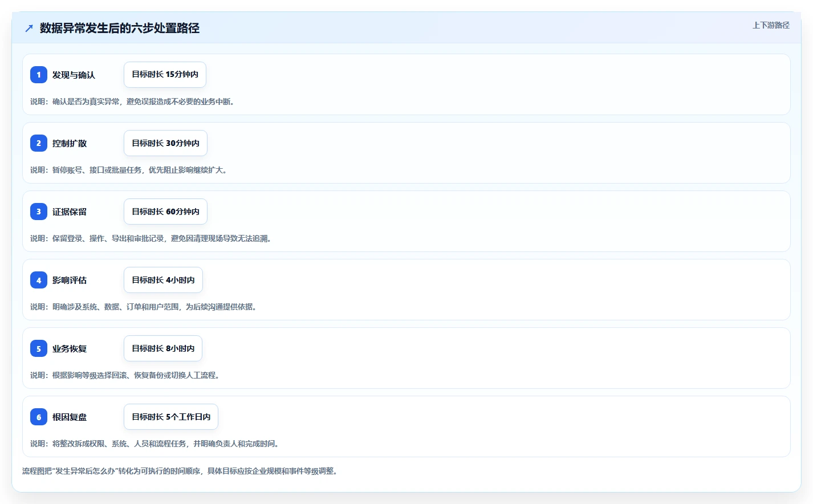Click the step number 1 badge
Screen dimensions: 813x504
39,75
